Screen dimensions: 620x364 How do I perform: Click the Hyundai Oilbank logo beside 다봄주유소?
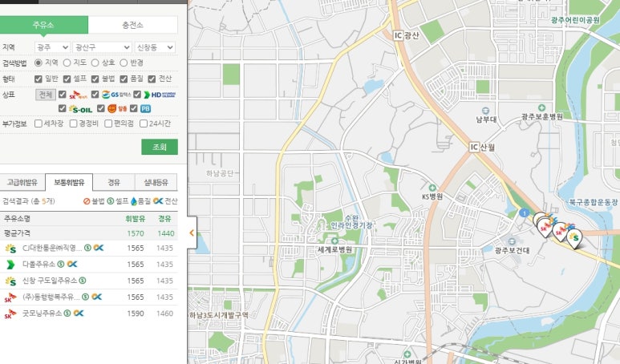coord(10,265)
